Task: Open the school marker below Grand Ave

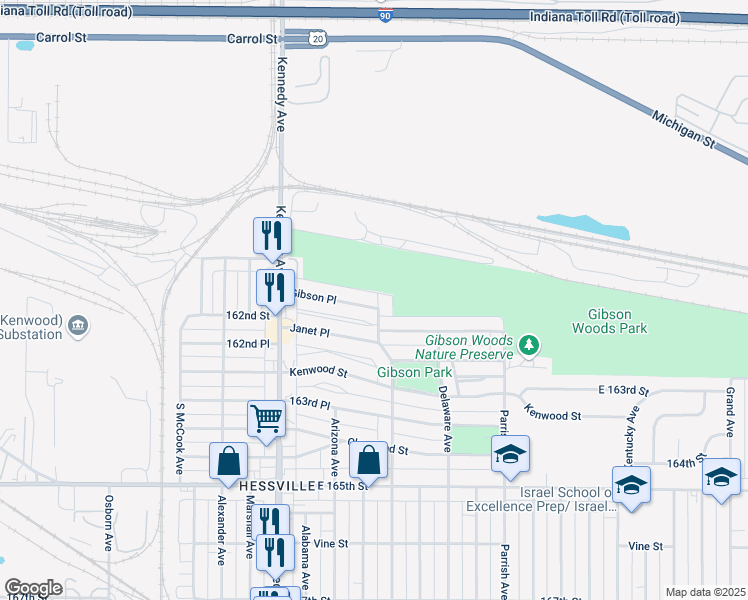Action: tap(721, 477)
